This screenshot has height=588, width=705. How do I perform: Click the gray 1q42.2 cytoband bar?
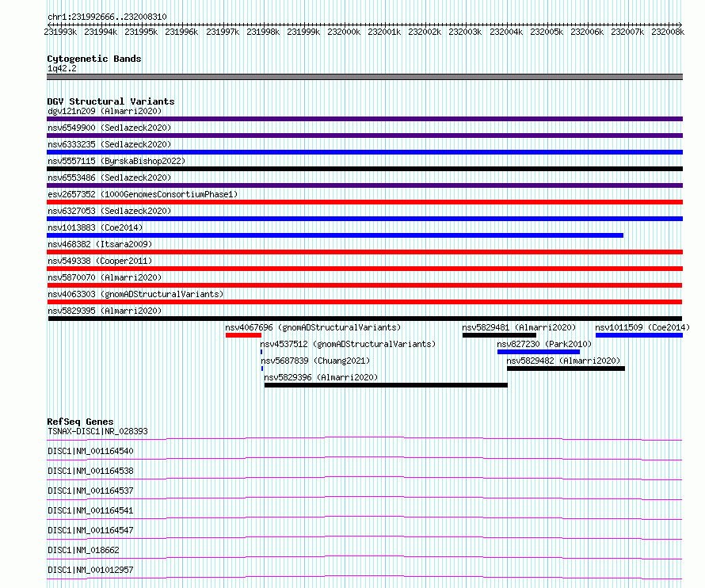point(364,77)
